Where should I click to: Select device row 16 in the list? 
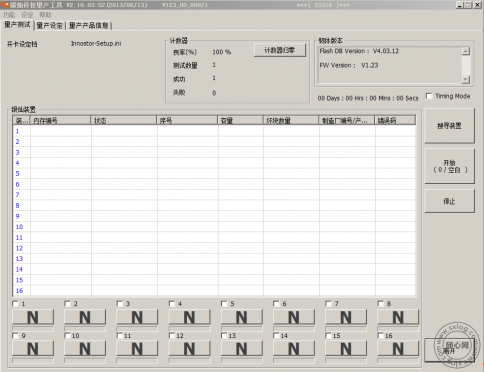[x=214, y=290]
